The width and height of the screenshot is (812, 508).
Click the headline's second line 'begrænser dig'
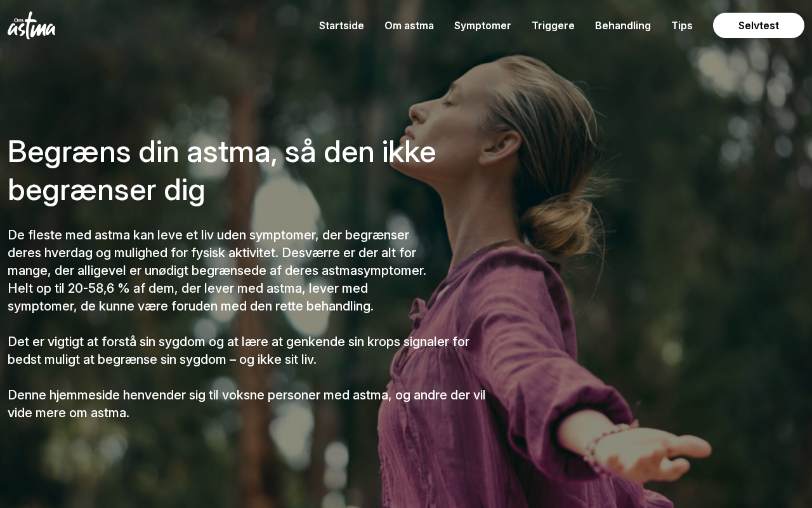coord(107,190)
